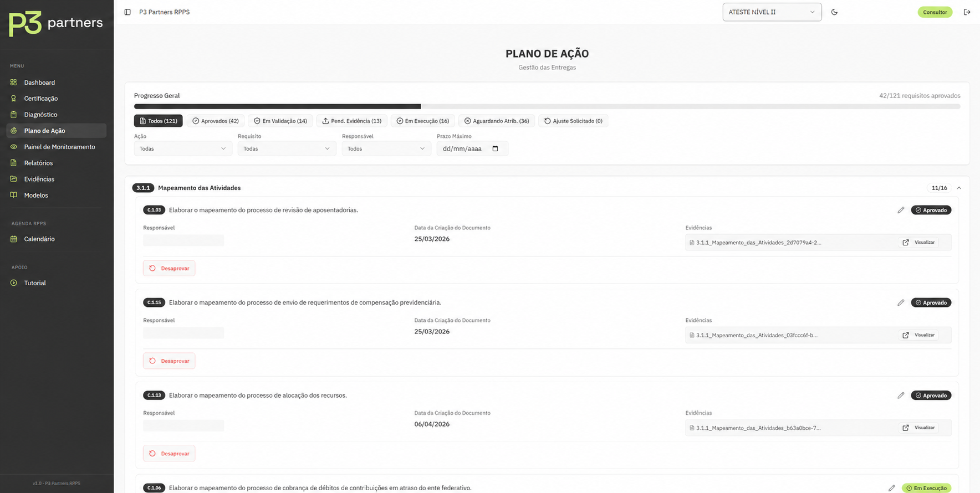Filter by Ajuste Solicitado (0)
The height and width of the screenshot is (493, 980).
point(573,121)
